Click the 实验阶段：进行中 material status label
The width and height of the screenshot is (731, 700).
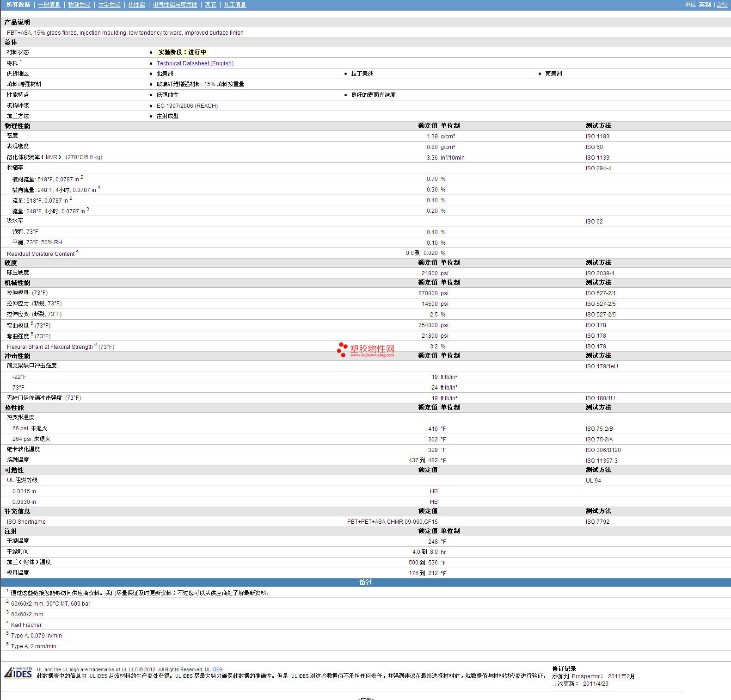click(182, 52)
